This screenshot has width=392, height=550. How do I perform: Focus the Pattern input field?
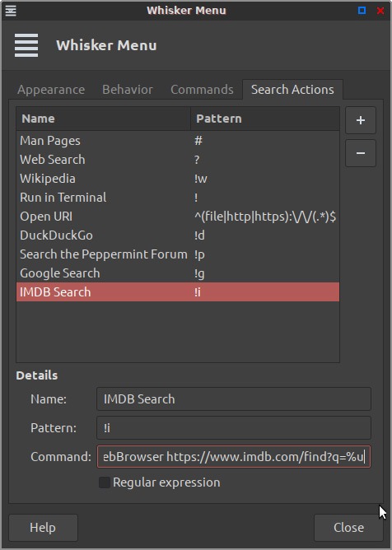(x=234, y=427)
